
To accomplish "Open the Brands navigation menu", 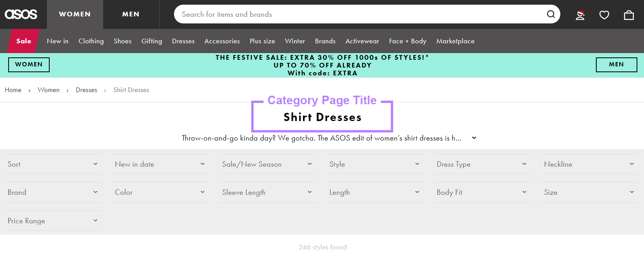I will [x=325, y=41].
